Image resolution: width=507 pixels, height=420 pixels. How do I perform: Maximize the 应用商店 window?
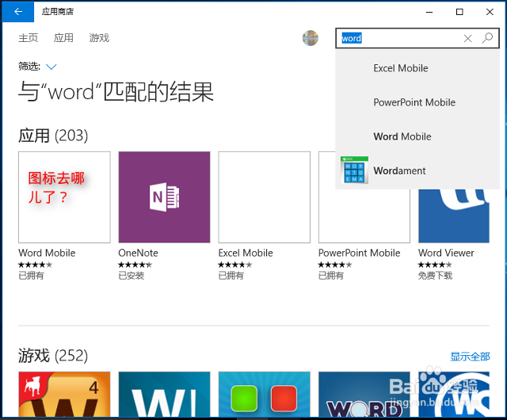tap(459, 12)
